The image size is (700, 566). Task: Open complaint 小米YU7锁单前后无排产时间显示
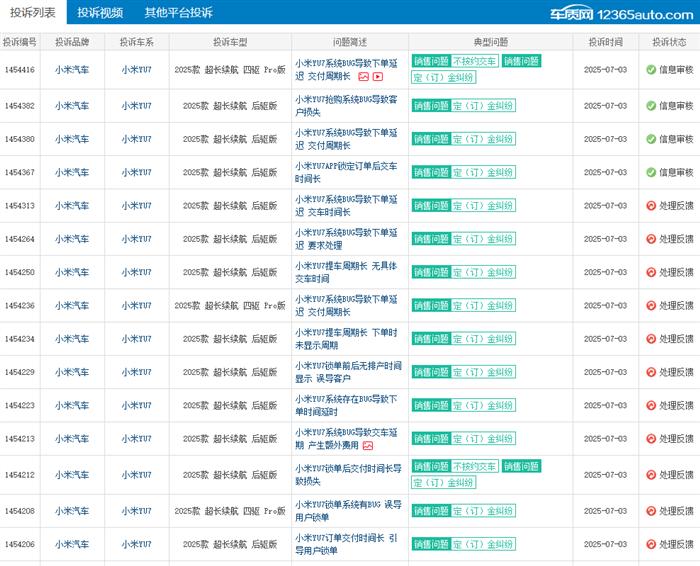[x=348, y=372]
